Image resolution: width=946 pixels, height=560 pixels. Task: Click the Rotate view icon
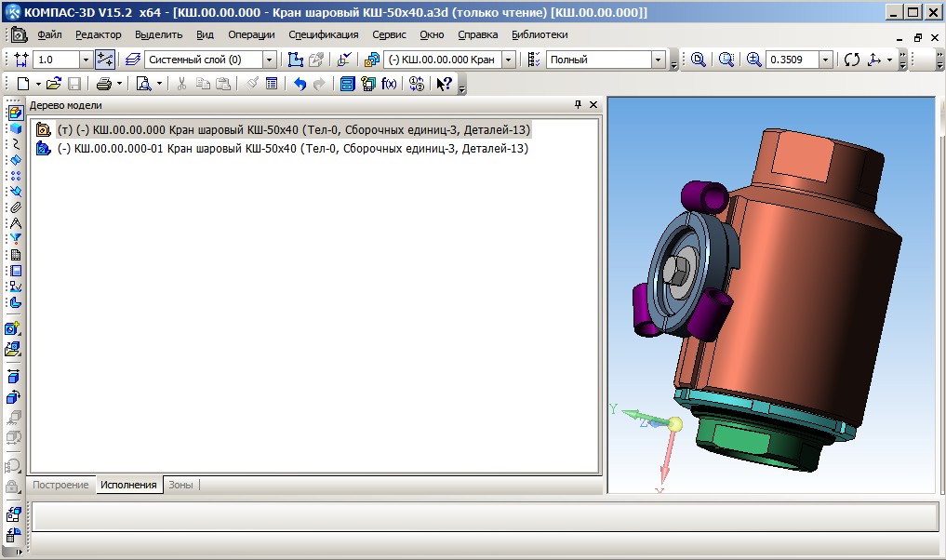coord(852,60)
